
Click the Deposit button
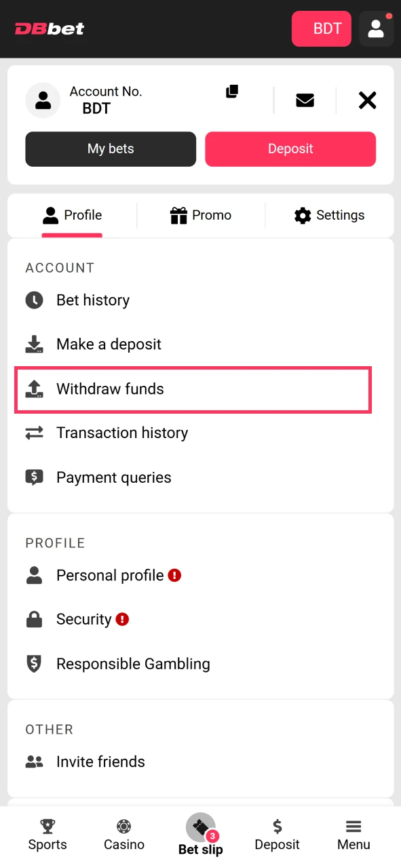(x=290, y=149)
